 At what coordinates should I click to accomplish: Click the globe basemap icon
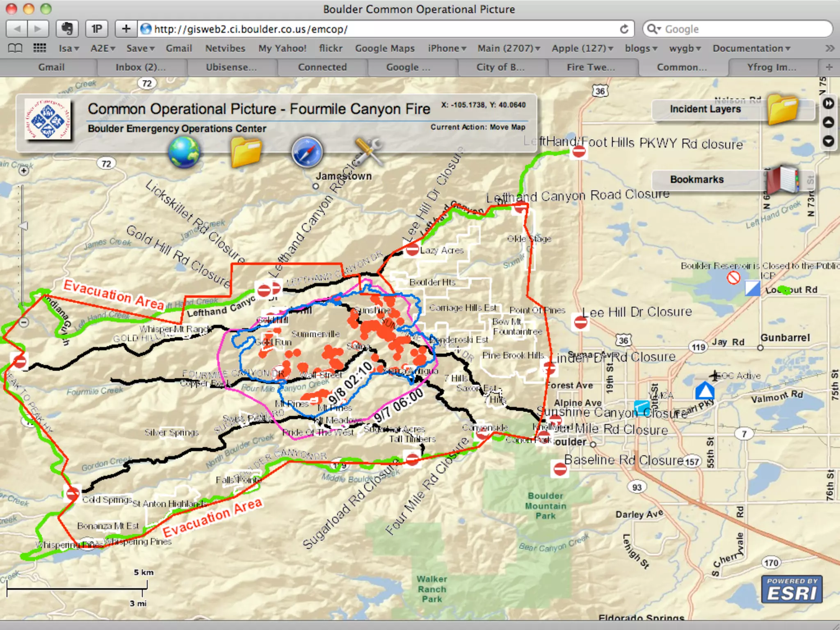184,152
